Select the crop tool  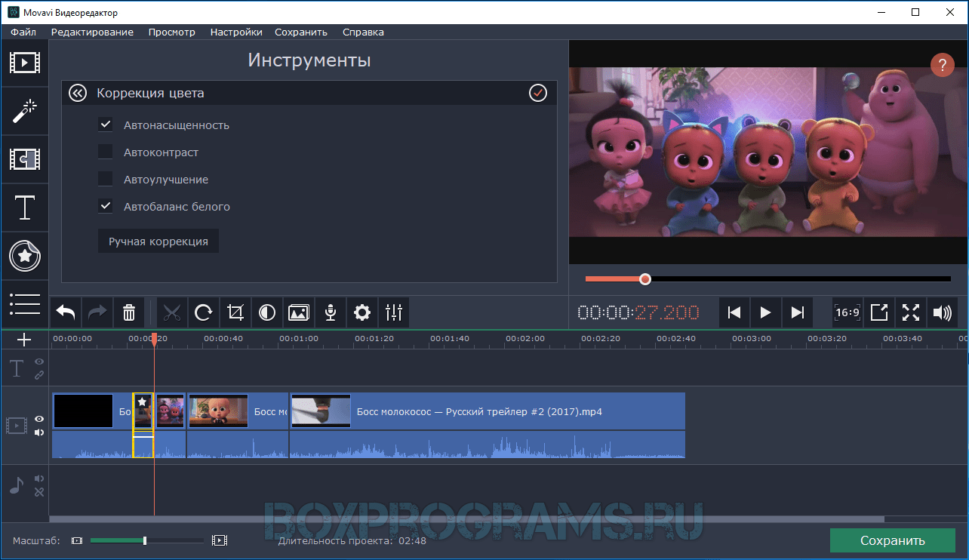[x=235, y=312]
